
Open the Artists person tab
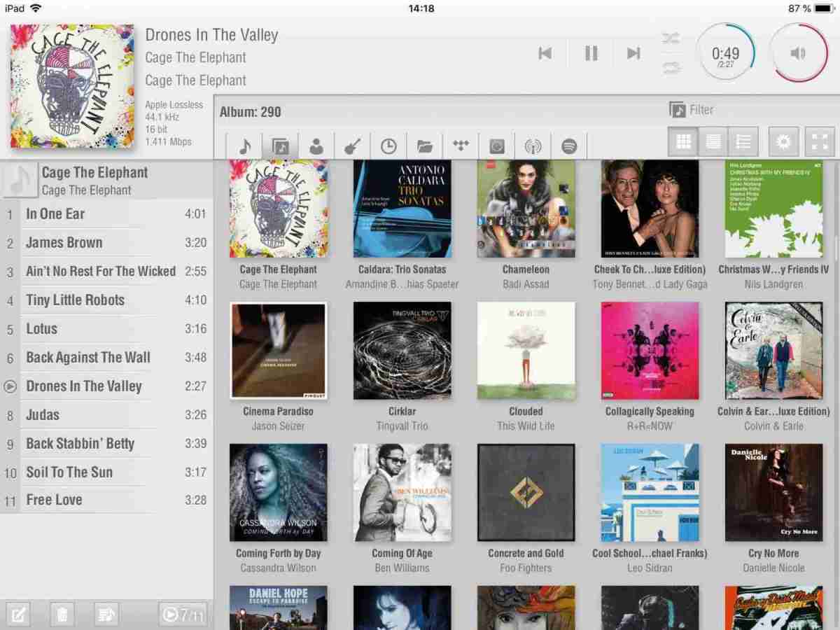316,146
